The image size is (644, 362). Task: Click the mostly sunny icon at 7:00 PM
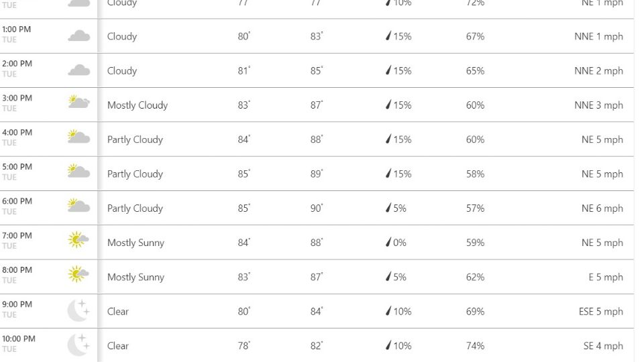[x=79, y=240]
